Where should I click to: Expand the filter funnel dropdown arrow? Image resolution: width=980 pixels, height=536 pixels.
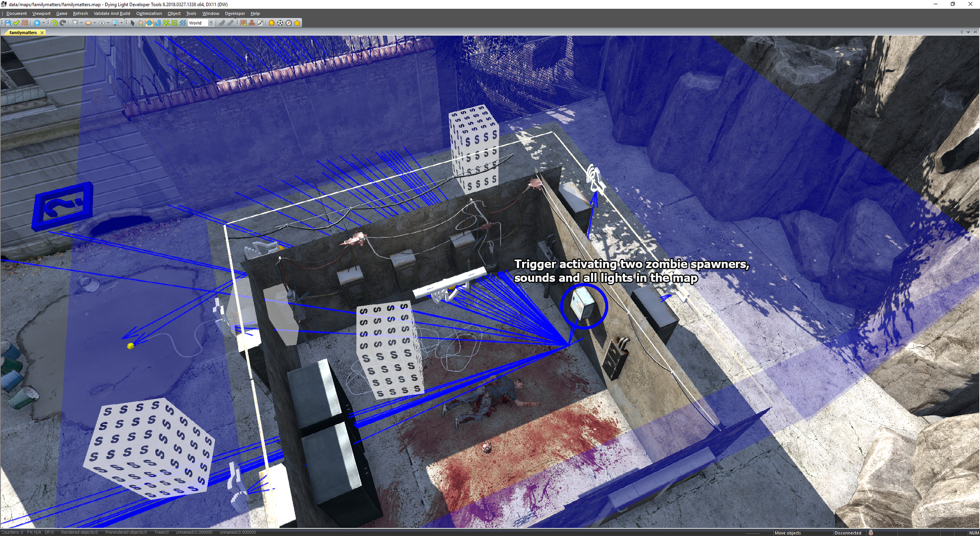point(81,23)
